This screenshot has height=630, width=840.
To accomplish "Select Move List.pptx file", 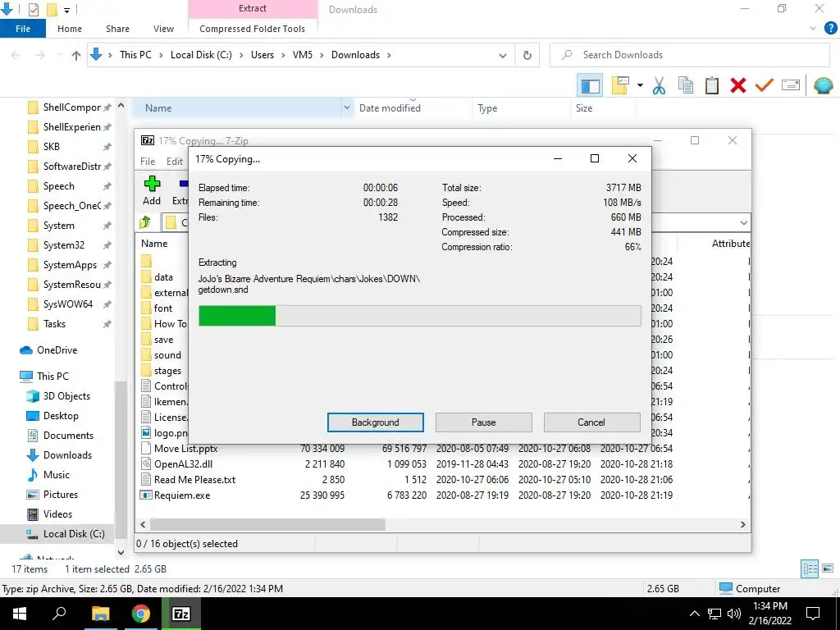I will [185, 449].
